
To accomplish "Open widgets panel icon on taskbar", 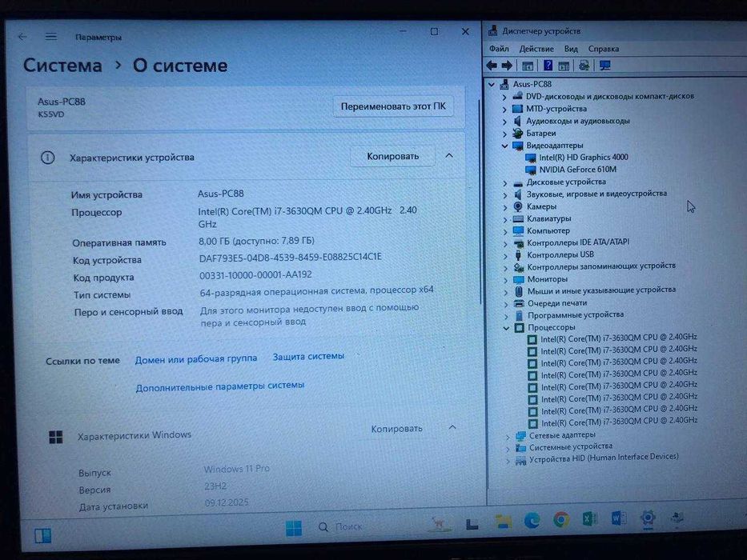I will [x=43, y=536].
